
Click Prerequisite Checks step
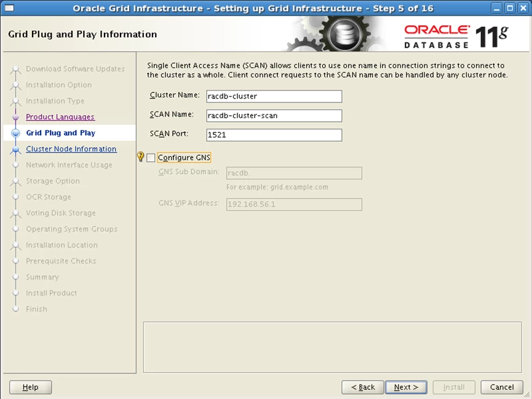click(x=61, y=261)
